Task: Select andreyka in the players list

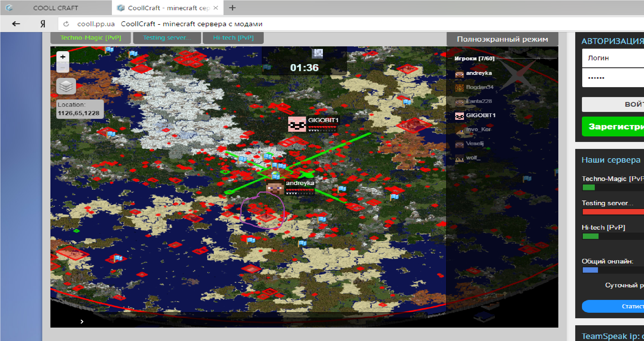Action: 478,73
